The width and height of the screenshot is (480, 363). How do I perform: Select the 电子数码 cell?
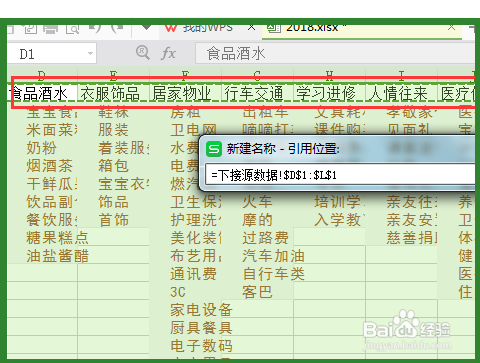[185, 346]
